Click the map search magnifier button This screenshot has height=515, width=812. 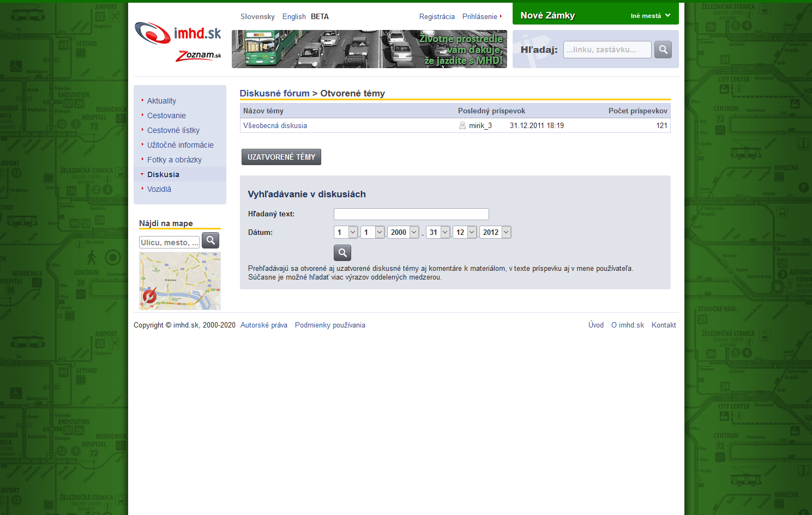pyautogui.click(x=210, y=240)
